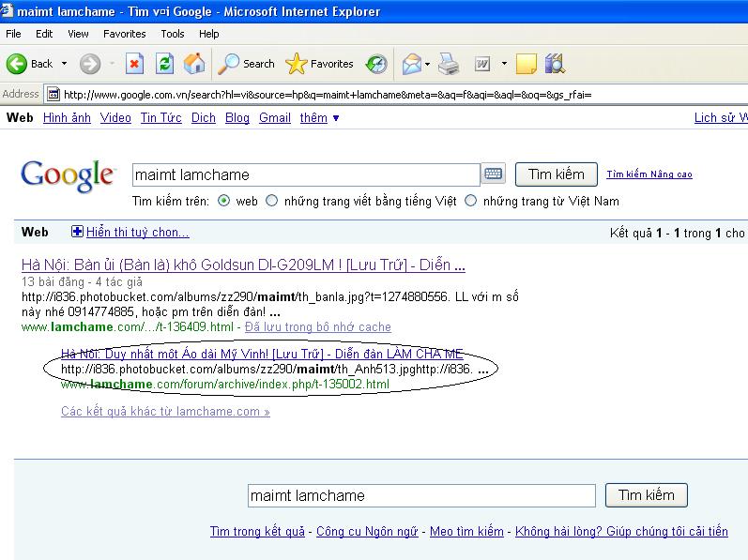The image size is (748, 560).
Task: Open the View menu
Action: [x=78, y=34]
